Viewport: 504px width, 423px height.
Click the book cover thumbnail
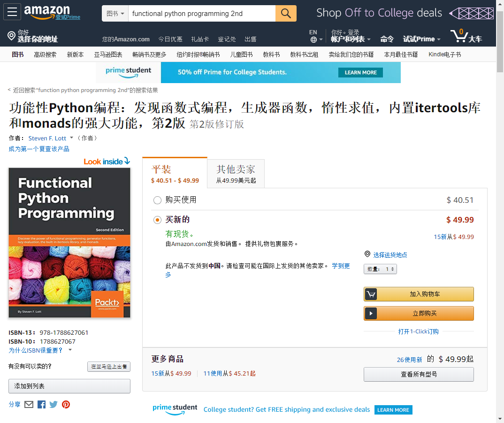click(x=69, y=243)
